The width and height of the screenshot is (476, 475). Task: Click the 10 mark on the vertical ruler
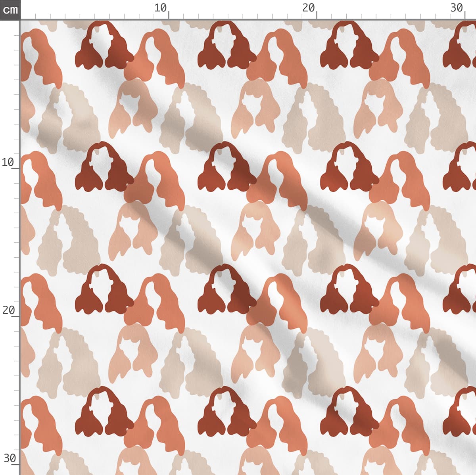click(8, 162)
